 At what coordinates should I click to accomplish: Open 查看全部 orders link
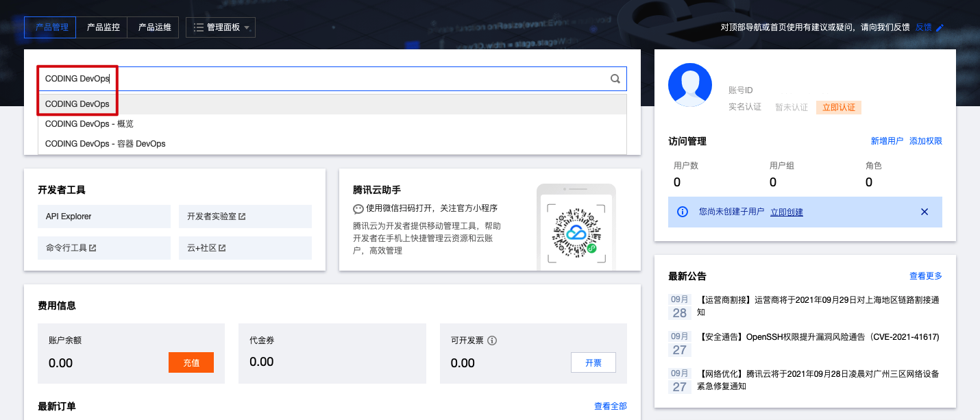click(611, 406)
